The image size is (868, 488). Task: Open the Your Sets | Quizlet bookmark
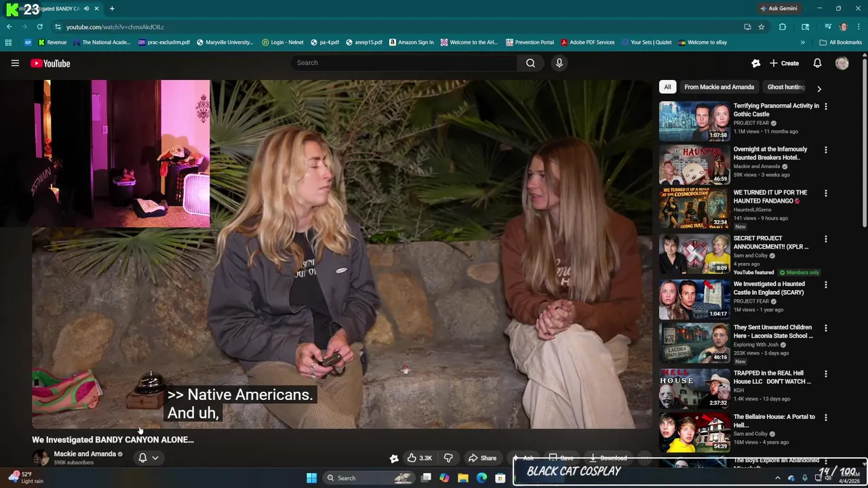click(646, 42)
